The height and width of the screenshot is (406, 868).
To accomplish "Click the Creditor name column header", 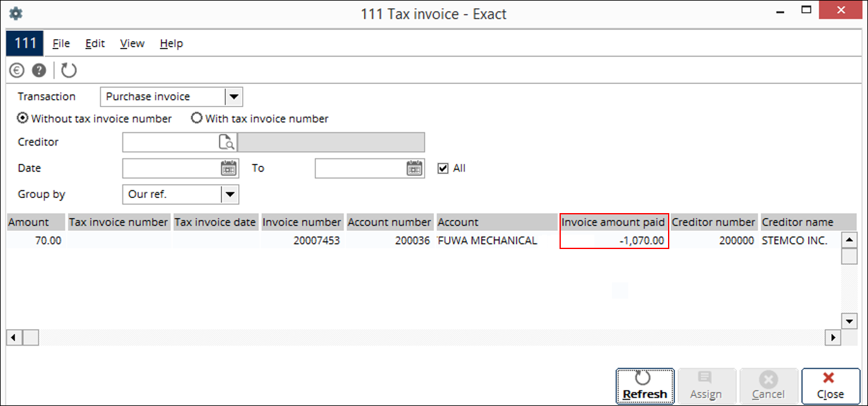I will pyautogui.click(x=807, y=222).
